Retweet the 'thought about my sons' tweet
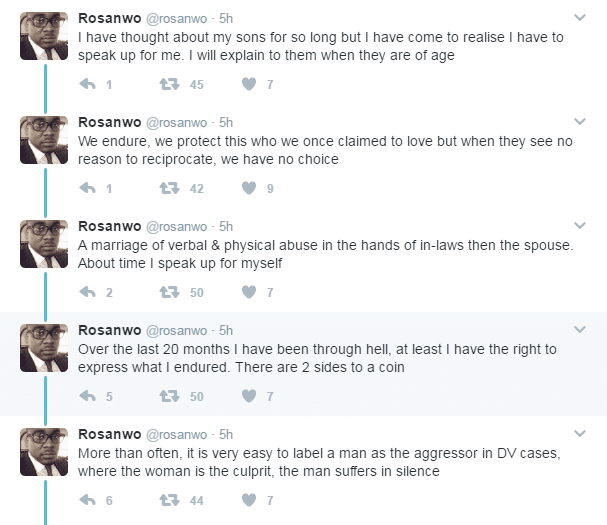Viewport: 607px width, 525px height. click(x=169, y=84)
